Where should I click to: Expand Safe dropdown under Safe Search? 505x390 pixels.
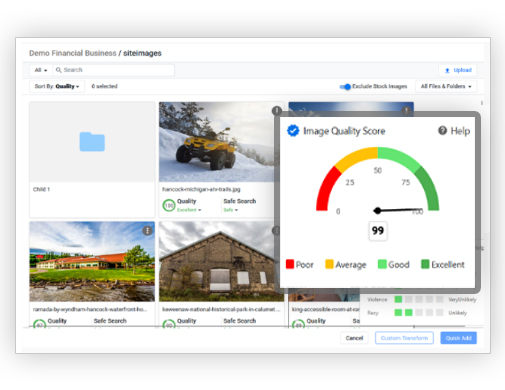point(230,210)
